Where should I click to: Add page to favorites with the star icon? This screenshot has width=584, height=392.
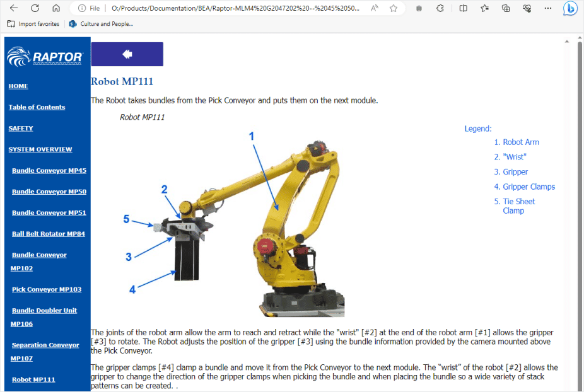coord(393,8)
